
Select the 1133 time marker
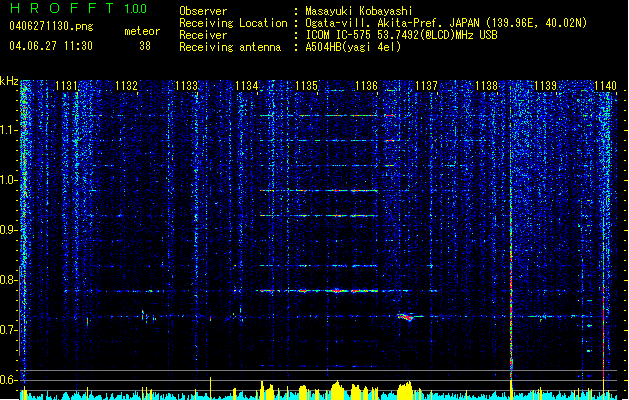click(x=187, y=86)
